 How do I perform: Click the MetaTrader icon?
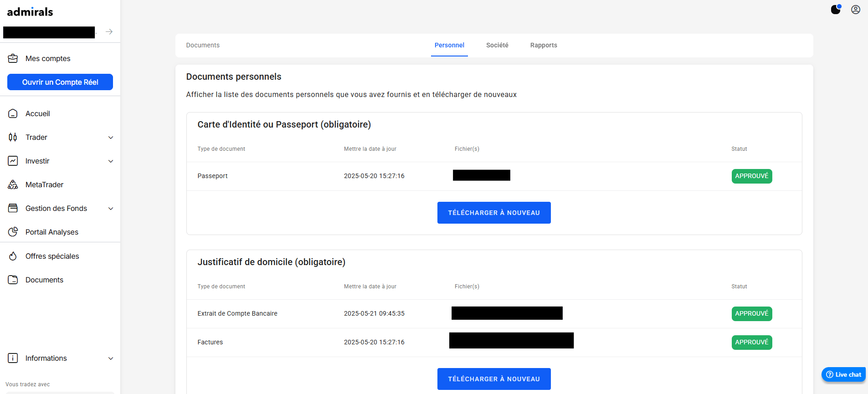pyautogui.click(x=13, y=184)
